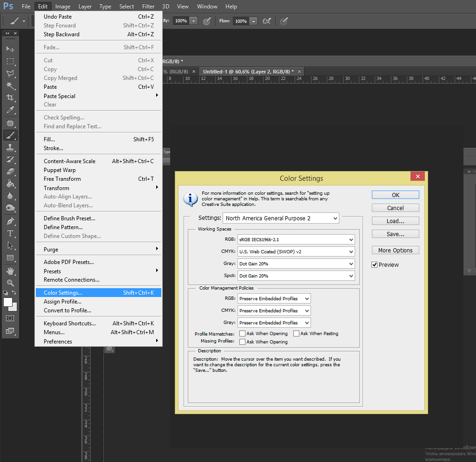The height and width of the screenshot is (462, 476).
Task: Open the CMYK color management policy dropdown
Action: point(274,311)
